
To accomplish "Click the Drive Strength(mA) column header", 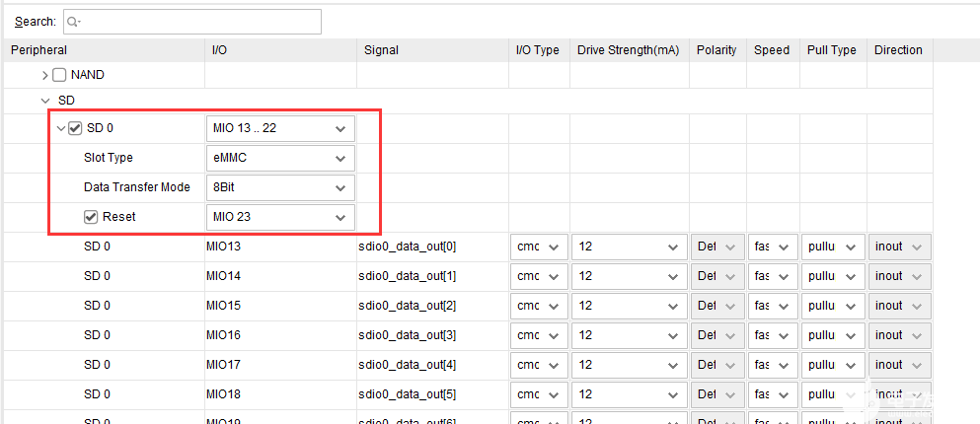I will point(628,50).
